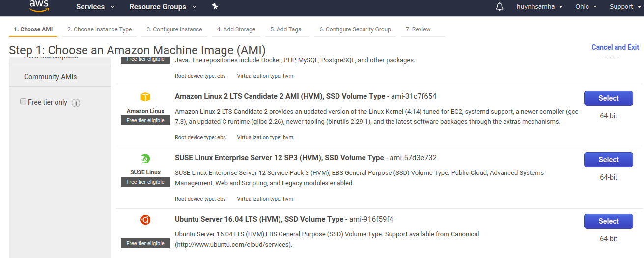Enable the Free tier only checkbox

click(23, 101)
